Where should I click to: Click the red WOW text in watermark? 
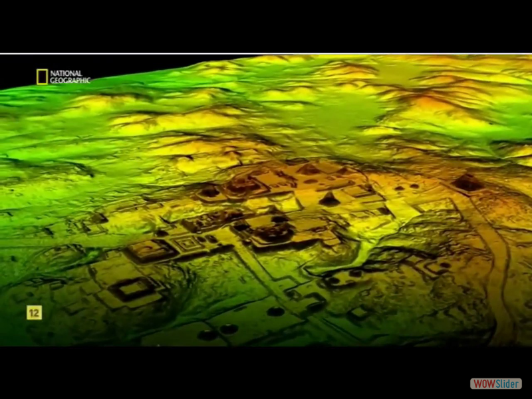pyautogui.click(x=483, y=384)
